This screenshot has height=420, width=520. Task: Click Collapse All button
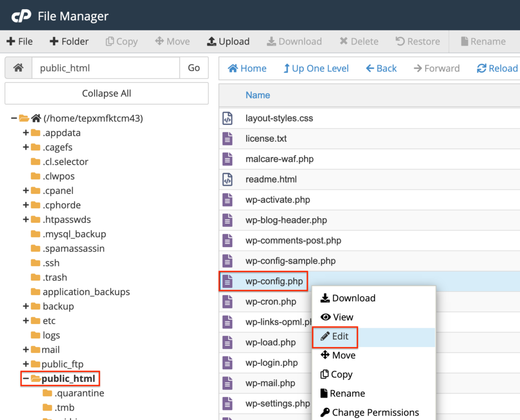click(x=107, y=93)
